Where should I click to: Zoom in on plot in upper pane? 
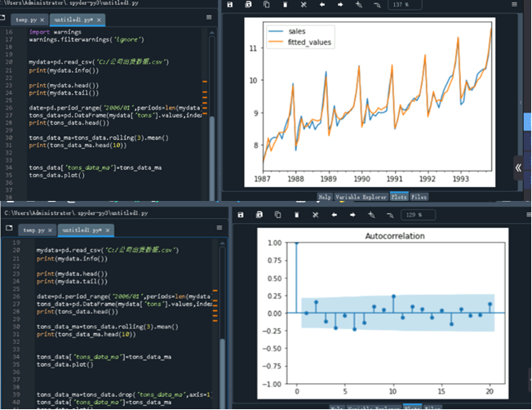tap(359, 4)
